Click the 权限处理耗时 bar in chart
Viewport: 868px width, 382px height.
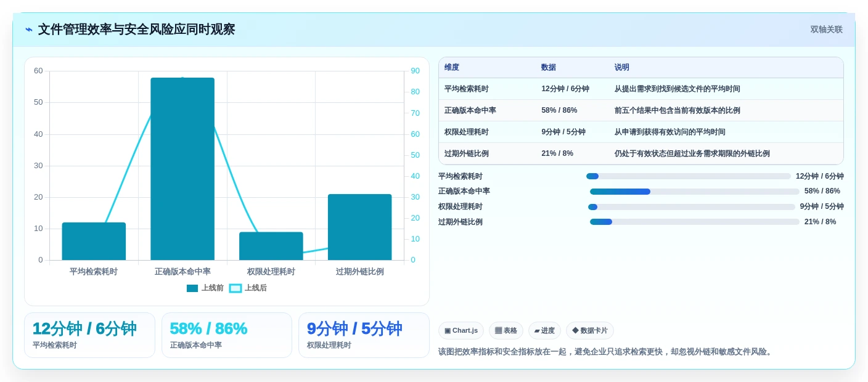point(271,246)
